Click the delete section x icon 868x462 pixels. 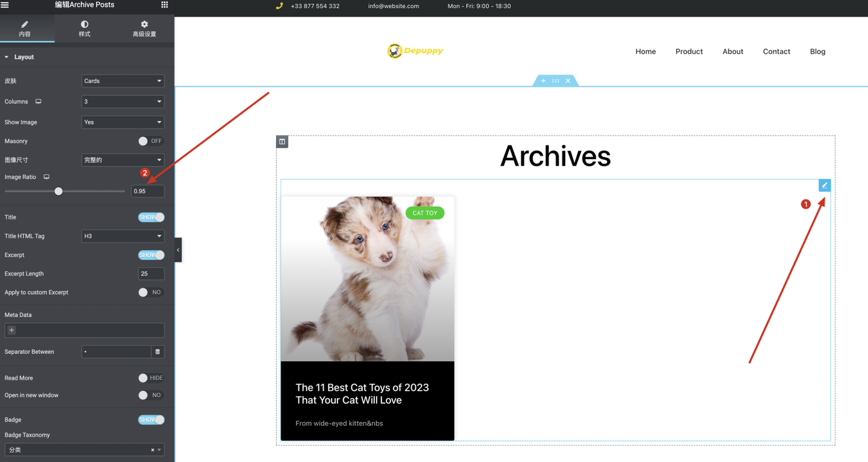pos(568,81)
